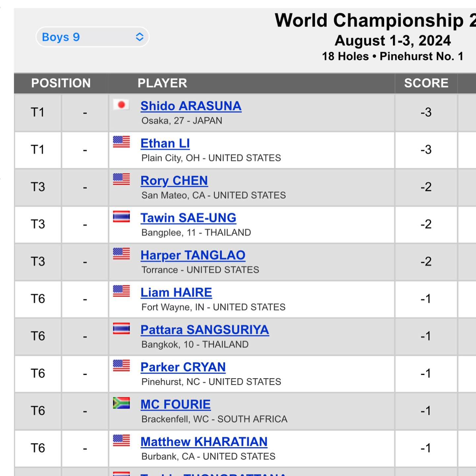
Task: Open Ethan LI player link
Action: (x=165, y=143)
